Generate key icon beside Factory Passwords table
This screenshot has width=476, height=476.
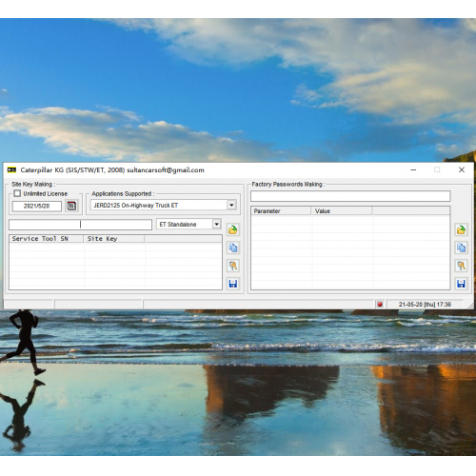pos(461,266)
